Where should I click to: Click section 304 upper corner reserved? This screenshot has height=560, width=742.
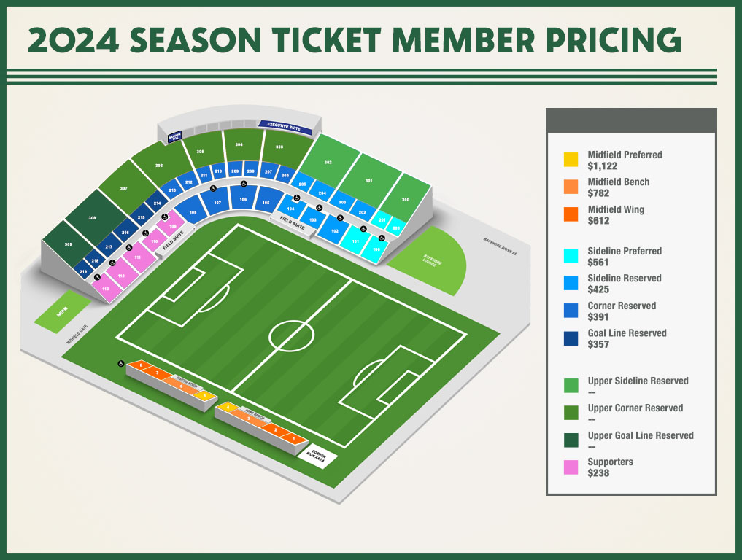tap(239, 144)
